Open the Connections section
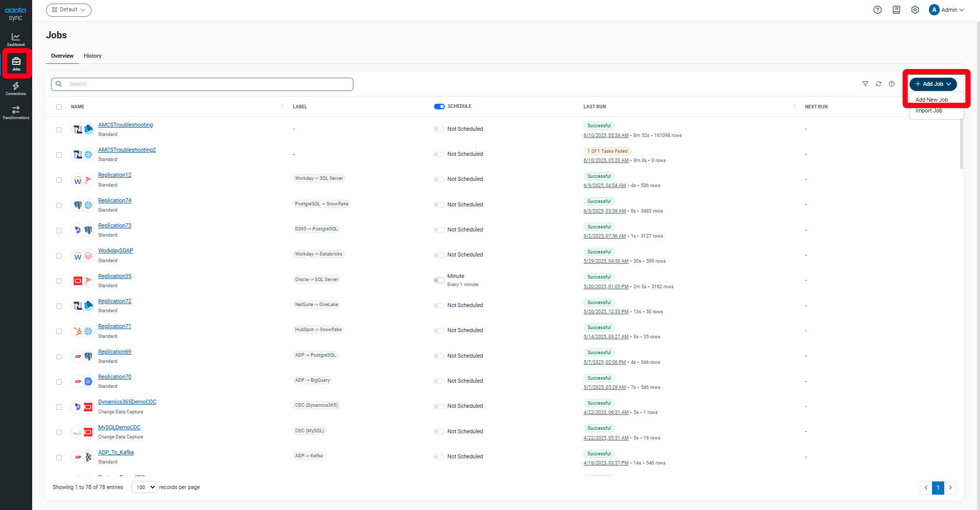 15,88
